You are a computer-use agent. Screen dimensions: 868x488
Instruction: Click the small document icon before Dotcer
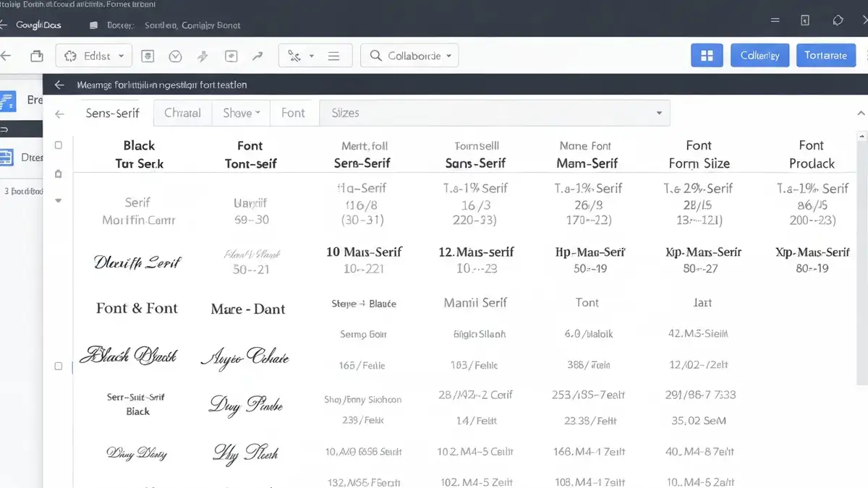(93, 25)
